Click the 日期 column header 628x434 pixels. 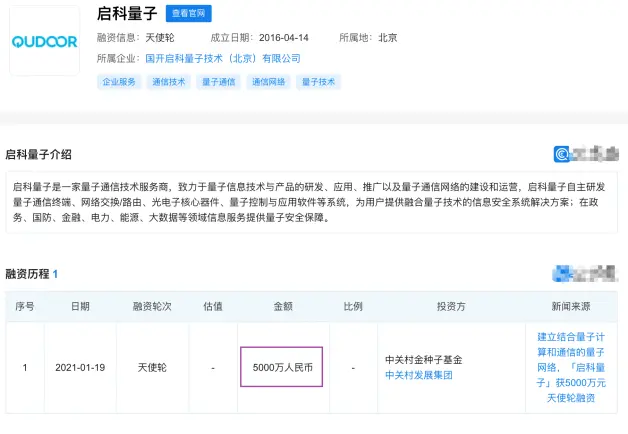[80, 307]
